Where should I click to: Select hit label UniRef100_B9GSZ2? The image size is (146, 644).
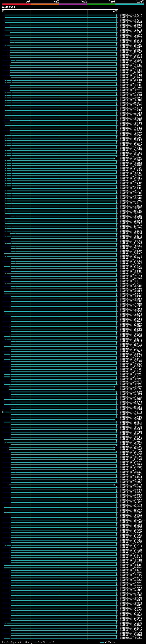[x=131, y=331]
